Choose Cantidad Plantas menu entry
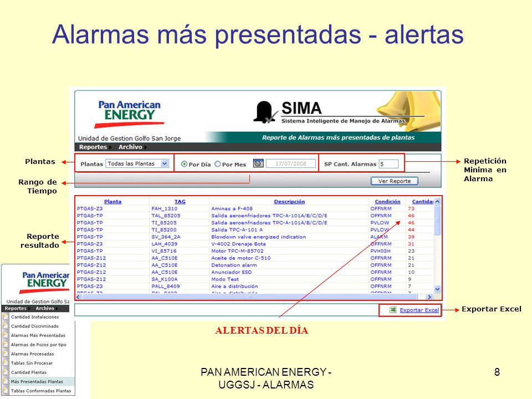The width and height of the screenshot is (532, 399). (x=28, y=372)
